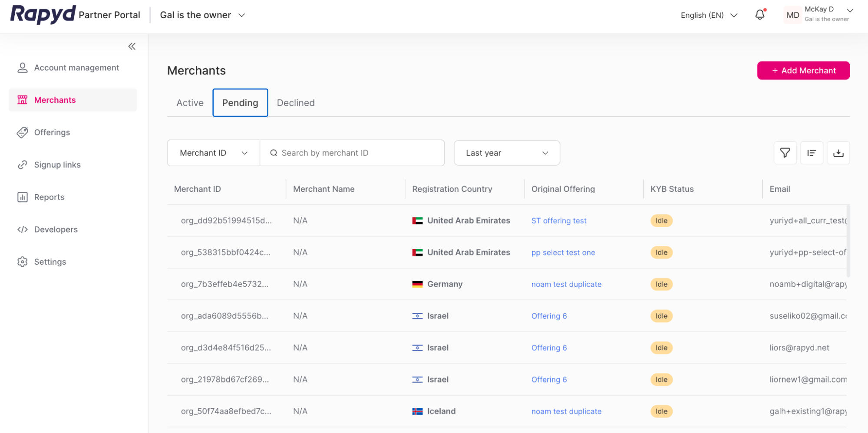This screenshot has width=868, height=433.
Task: Open the Offerings section from the sidebar
Action: 52,132
